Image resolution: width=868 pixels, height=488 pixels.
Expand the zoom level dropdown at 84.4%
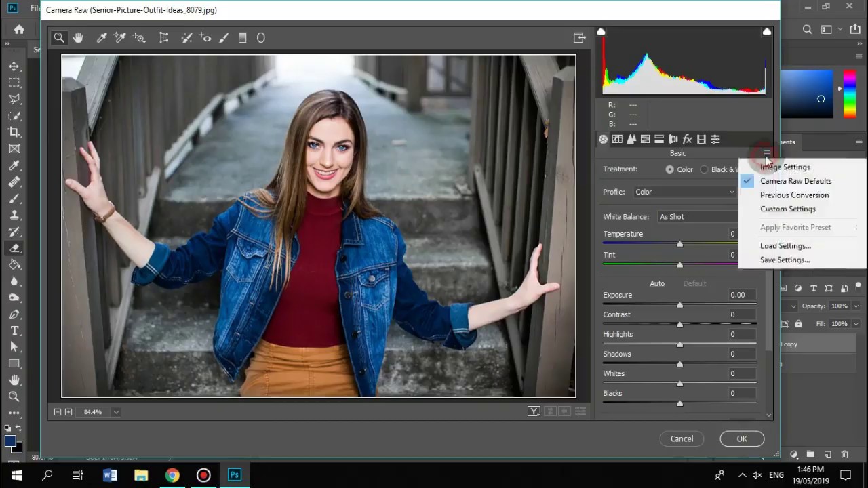(116, 412)
